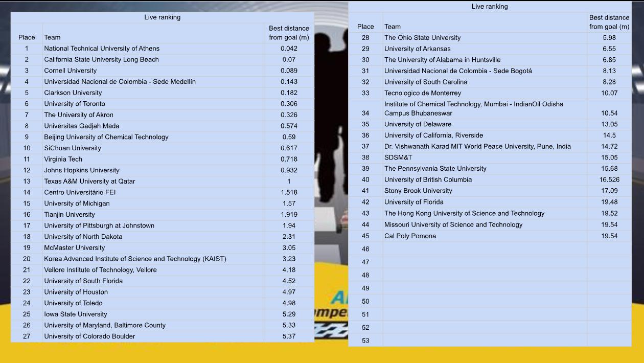Click the Texas A&M University at Qatar cell
The height and width of the screenshot is (363, 644).
click(89, 181)
